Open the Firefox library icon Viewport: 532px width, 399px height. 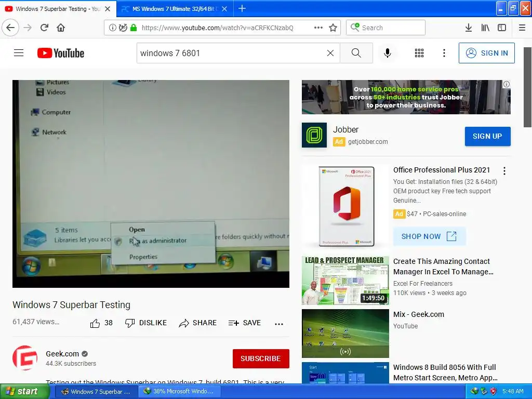click(x=485, y=28)
